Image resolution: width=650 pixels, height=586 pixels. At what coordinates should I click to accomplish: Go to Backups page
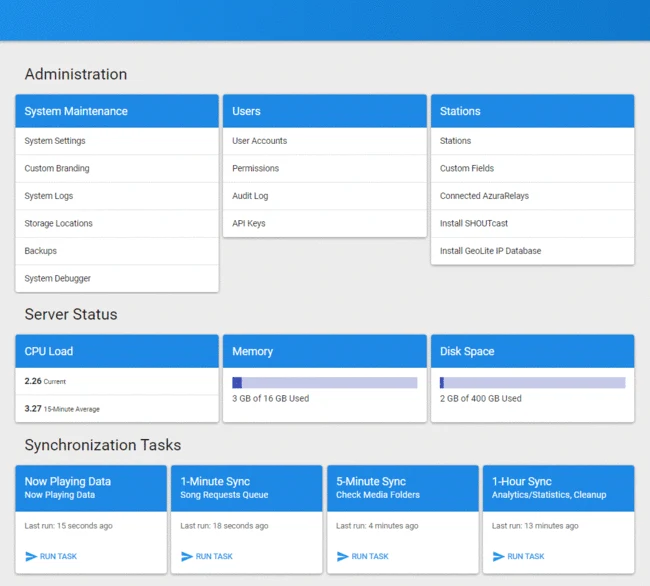[117, 251]
